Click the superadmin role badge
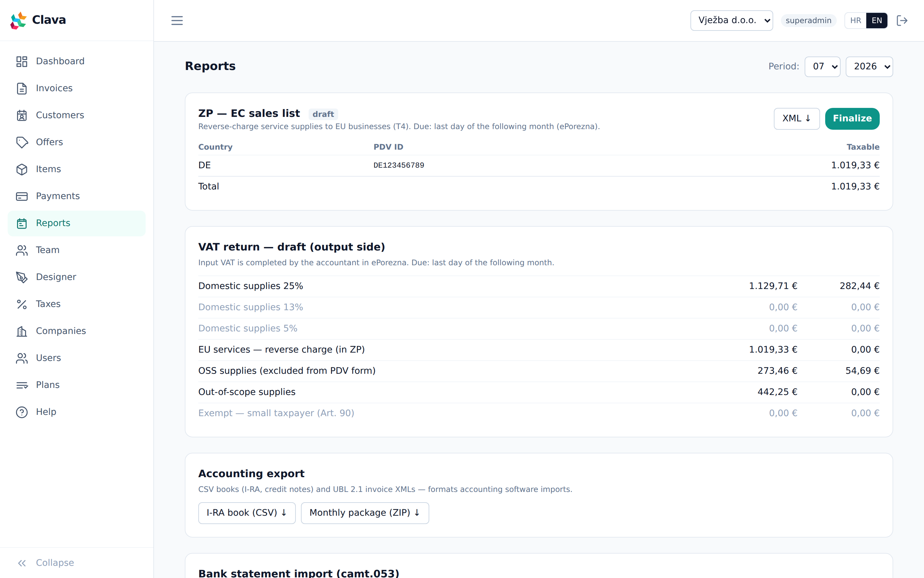 point(808,21)
